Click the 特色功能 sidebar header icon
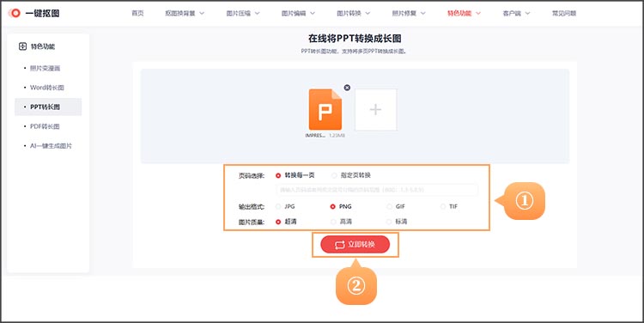This screenshot has height=323, width=644. click(x=22, y=46)
